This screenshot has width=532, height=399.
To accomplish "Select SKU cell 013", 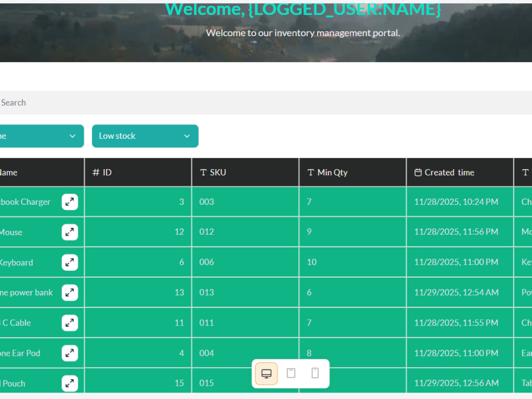I will click(x=245, y=293).
